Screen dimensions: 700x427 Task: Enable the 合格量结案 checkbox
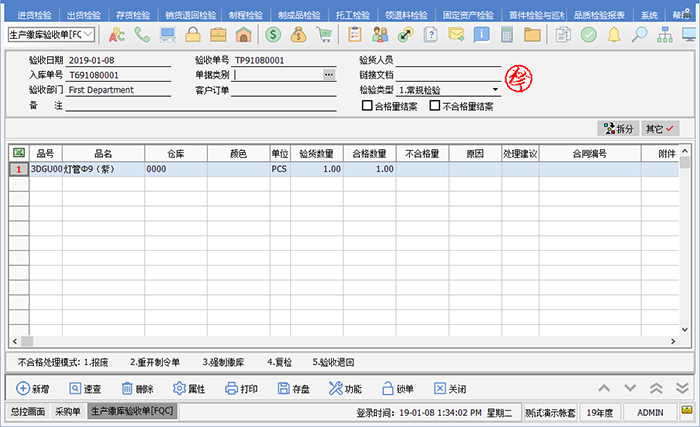367,105
